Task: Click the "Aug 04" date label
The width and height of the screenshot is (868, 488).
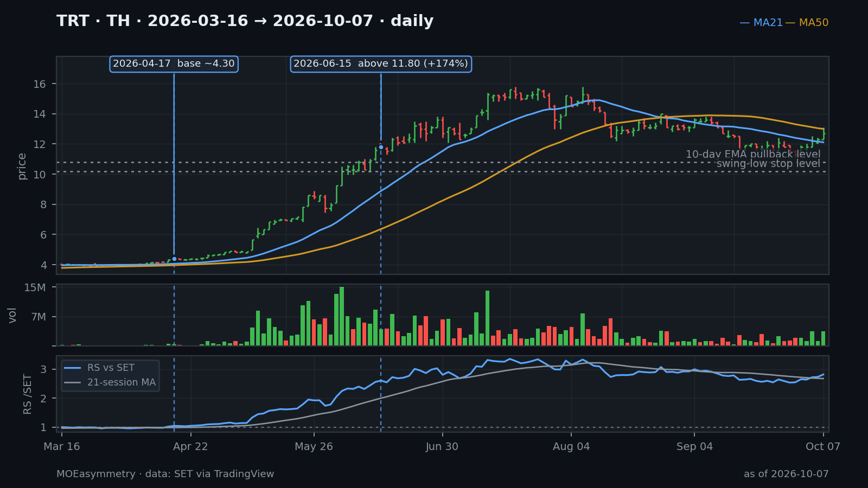Action: click(571, 446)
